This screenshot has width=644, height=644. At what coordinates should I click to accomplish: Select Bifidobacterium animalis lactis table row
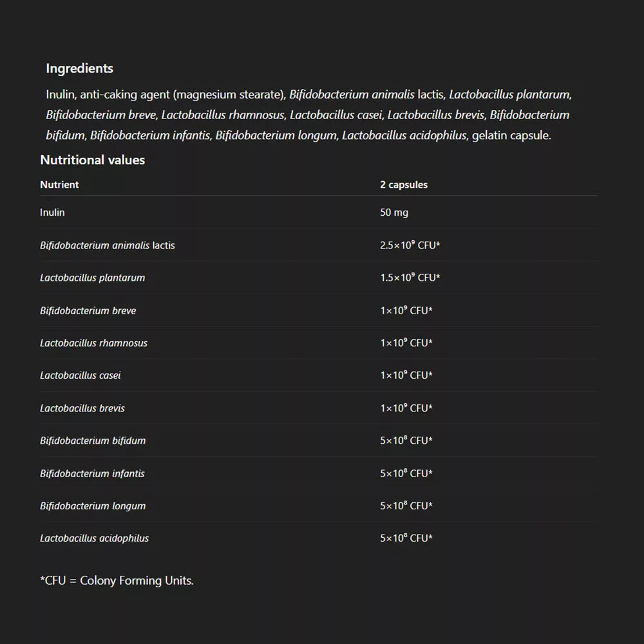[x=107, y=245]
